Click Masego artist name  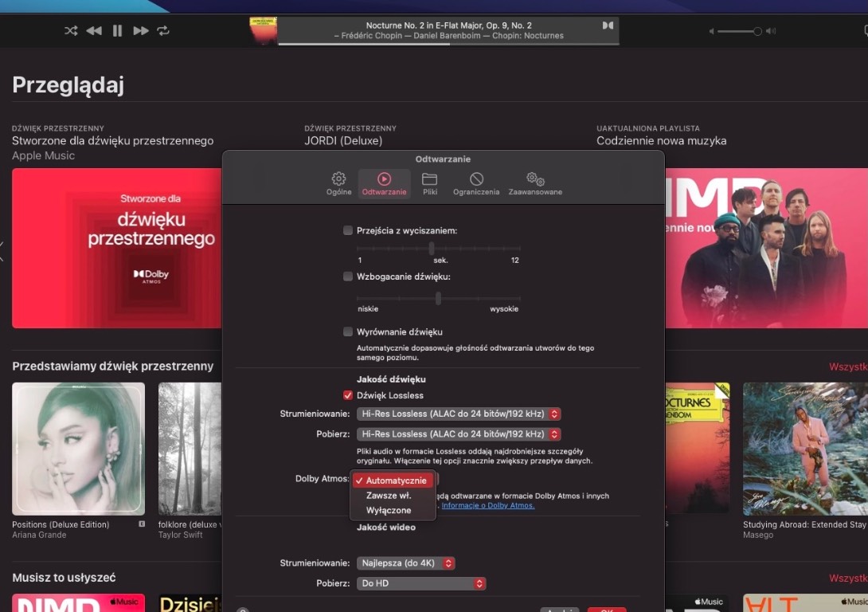pyautogui.click(x=758, y=535)
